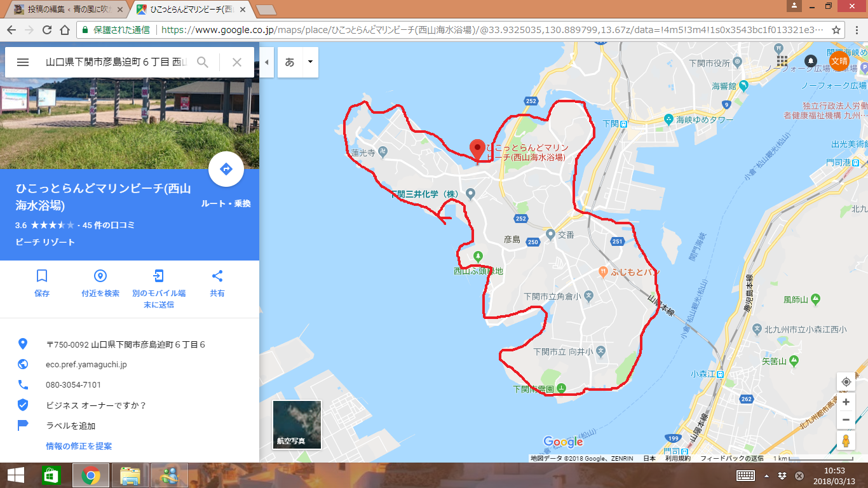Switch to the 投稿の編集 browser tab
This screenshot has height=488, width=868.
(66, 10)
